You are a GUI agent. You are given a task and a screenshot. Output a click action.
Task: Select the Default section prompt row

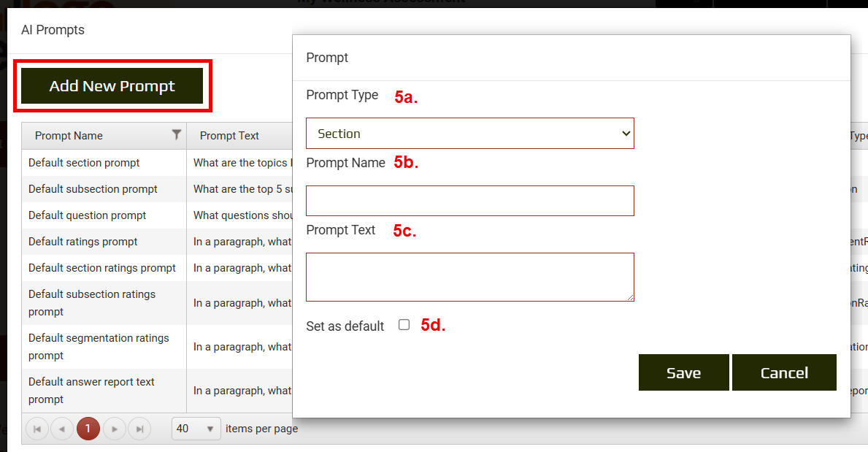(84, 163)
